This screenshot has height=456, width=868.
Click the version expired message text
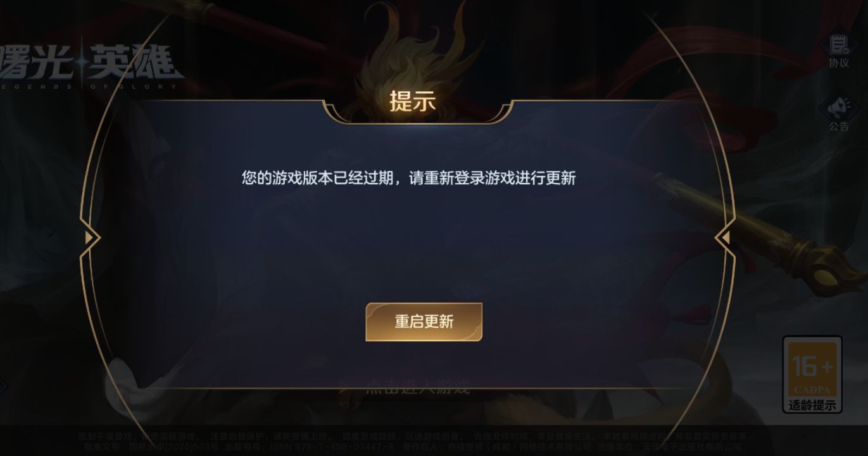(x=408, y=178)
